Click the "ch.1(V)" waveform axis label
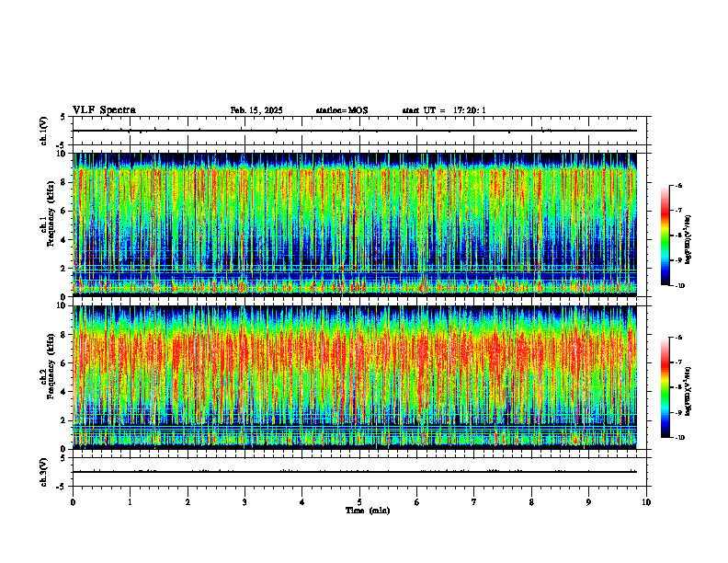The image size is (728, 563). click(44, 131)
